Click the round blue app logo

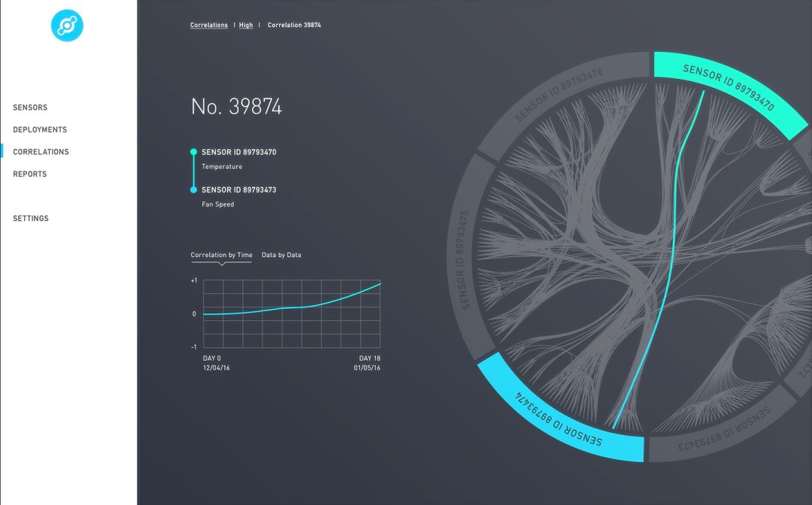tap(67, 26)
